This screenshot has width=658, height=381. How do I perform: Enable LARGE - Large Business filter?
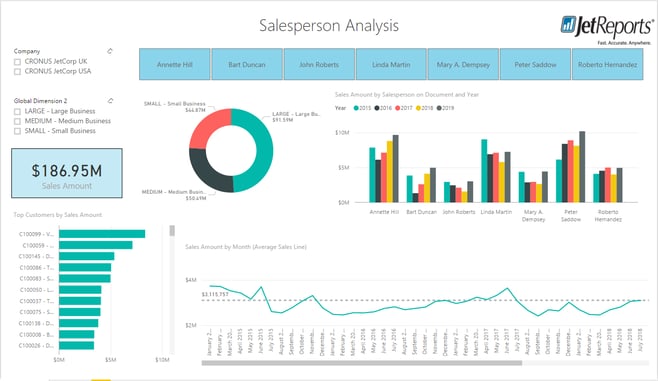(17, 112)
